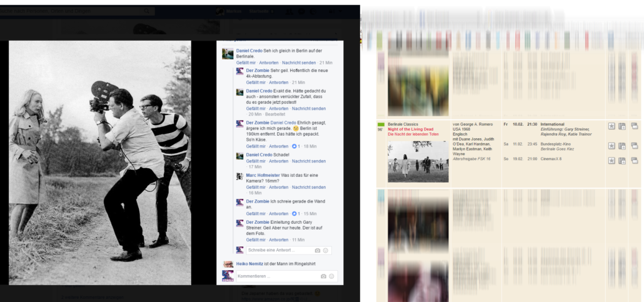
Task: Add Friday 10.02. screening to calendar
Action: tap(622, 126)
